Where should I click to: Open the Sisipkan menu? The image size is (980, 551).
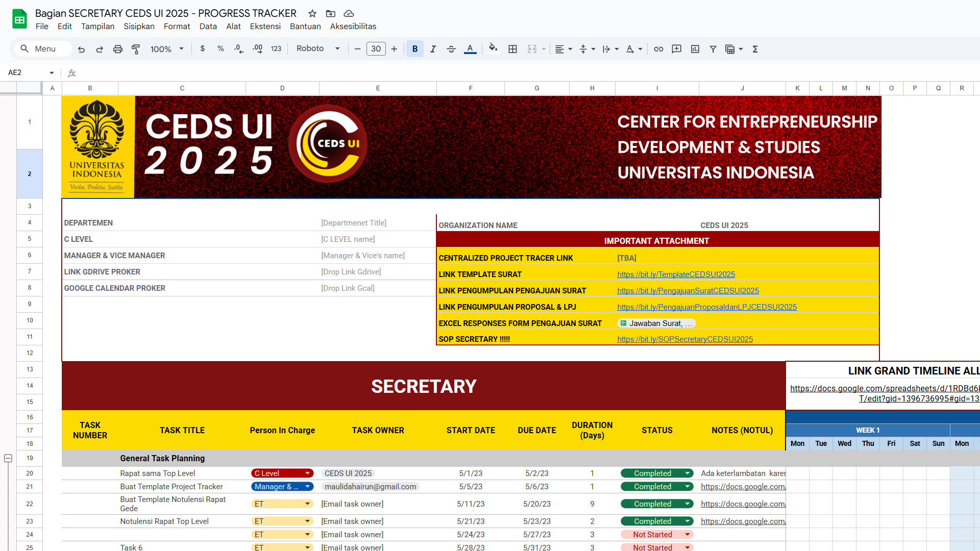pos(139,27)
